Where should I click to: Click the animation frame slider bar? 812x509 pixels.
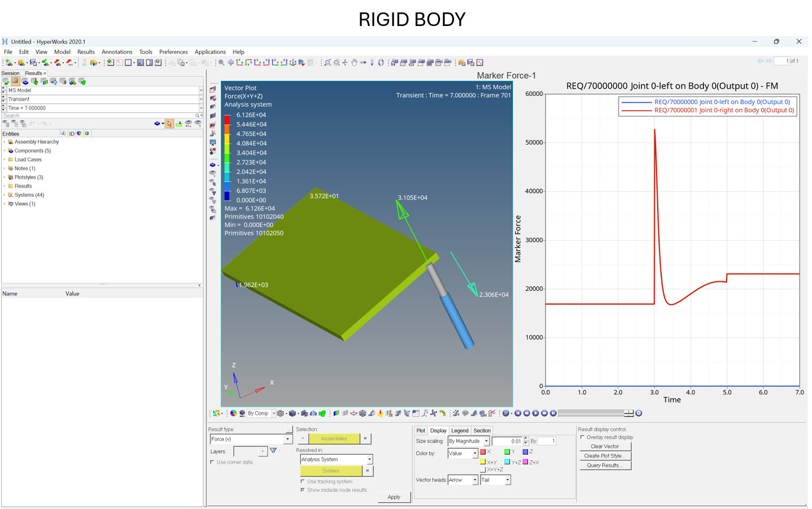pos(595,414)
